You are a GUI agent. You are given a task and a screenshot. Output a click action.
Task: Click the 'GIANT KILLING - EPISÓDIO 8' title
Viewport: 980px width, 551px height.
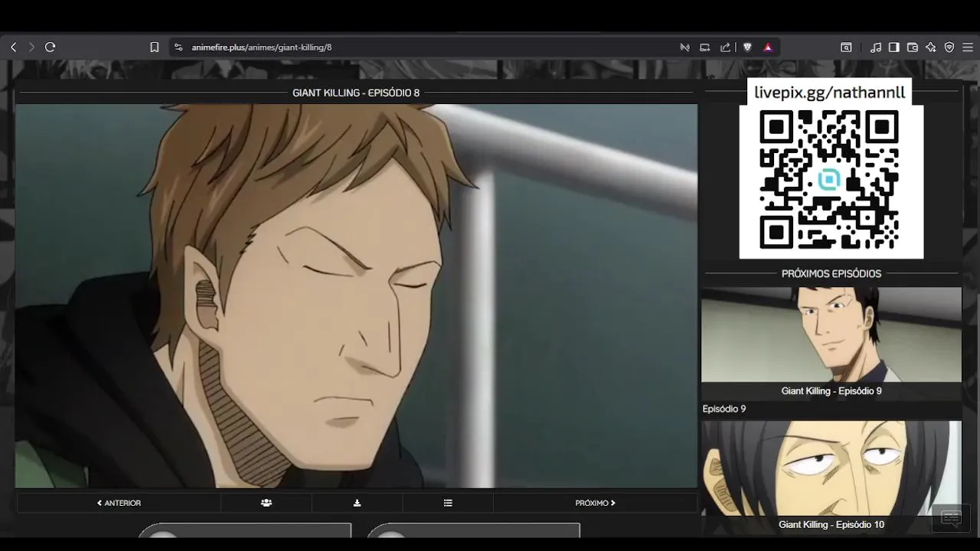coord(356,93)
